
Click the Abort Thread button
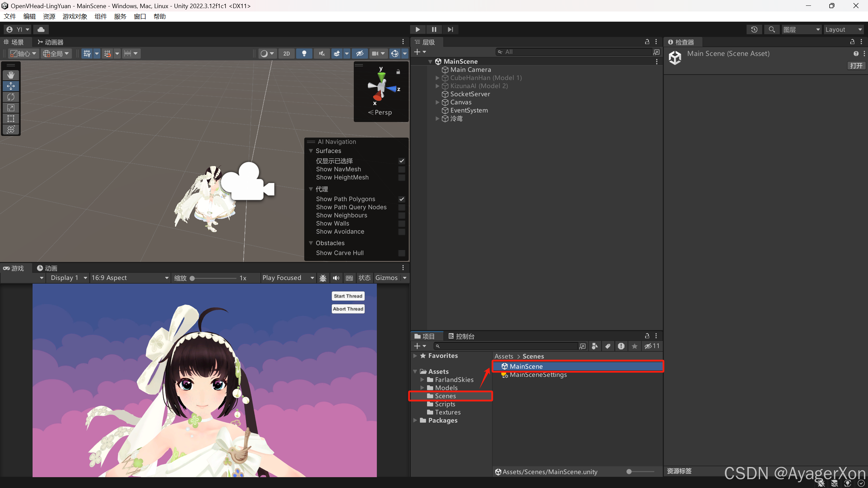tap(348, 309)
